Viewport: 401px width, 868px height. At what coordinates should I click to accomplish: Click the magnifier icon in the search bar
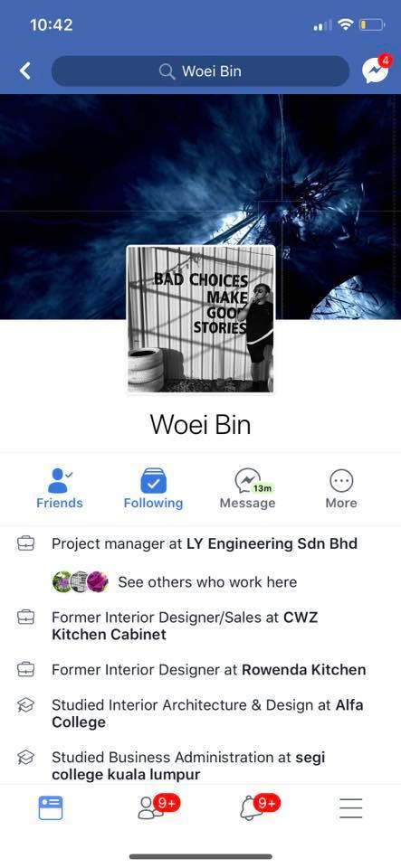(167, 71)
